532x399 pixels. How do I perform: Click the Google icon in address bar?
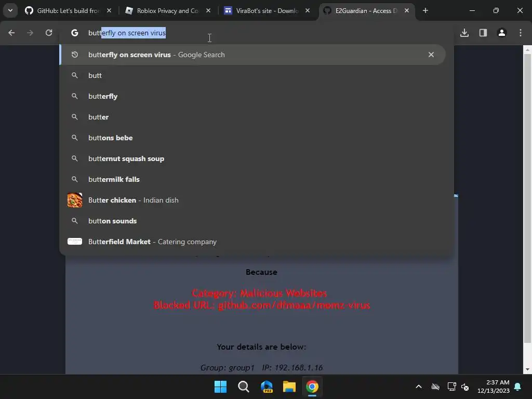75,33
